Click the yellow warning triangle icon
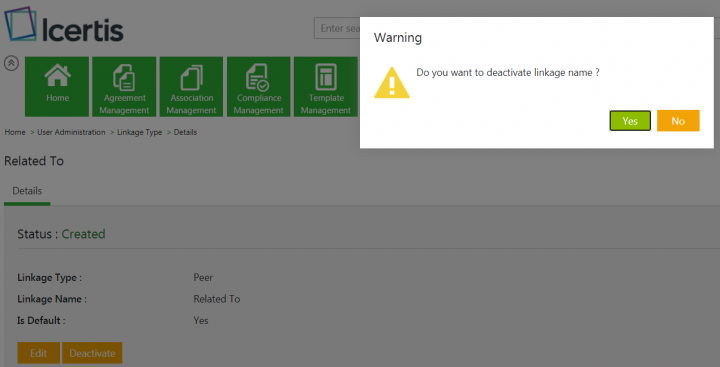 [x=391, y=83]
